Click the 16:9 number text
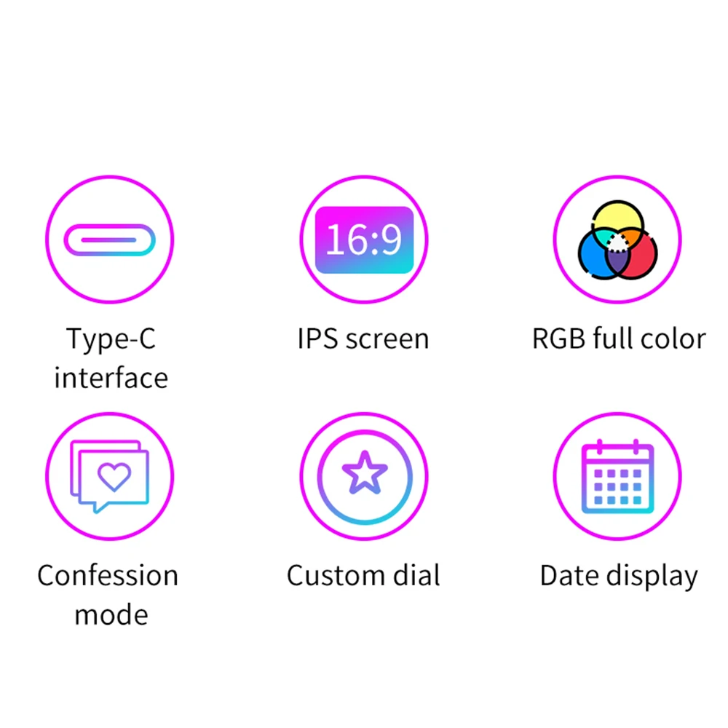Screen dimensions: 728x728 363,240
